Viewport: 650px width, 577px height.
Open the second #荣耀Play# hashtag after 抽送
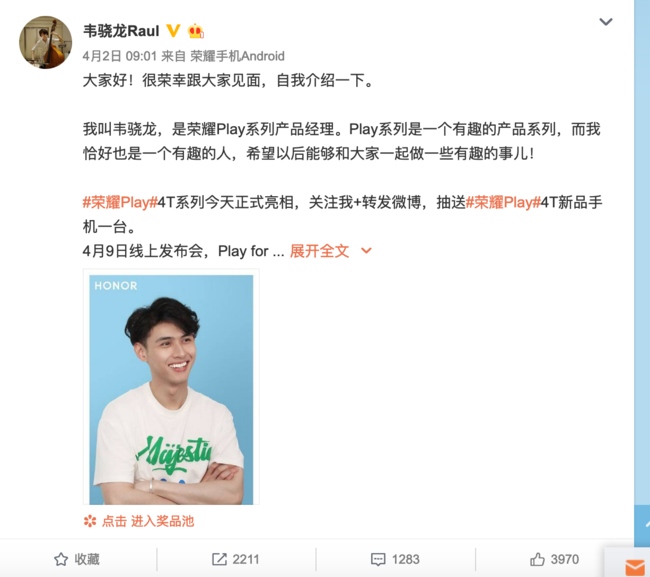(503, 203)
